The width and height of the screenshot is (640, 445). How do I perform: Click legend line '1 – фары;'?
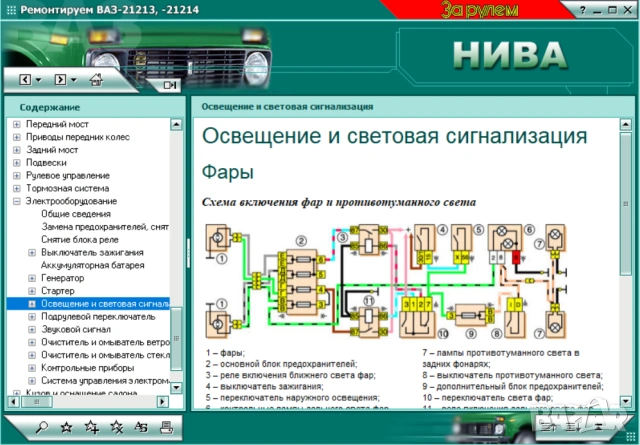pyautogui.click(x=225, y=353)
